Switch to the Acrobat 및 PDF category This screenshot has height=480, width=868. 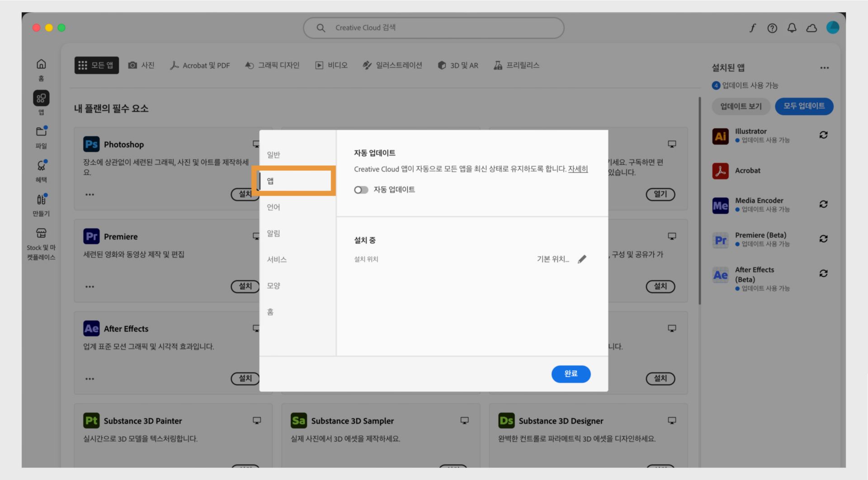[x=200, y=66]
